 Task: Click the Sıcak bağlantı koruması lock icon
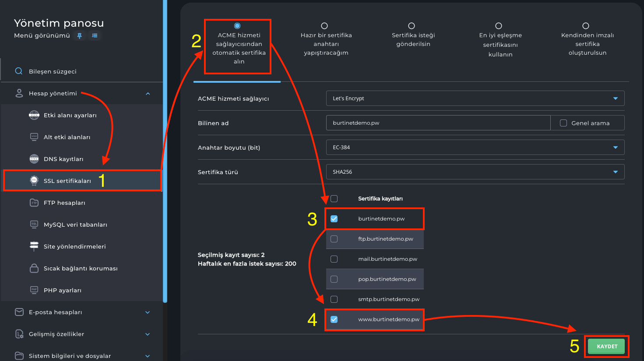click(x=34, y=268)
